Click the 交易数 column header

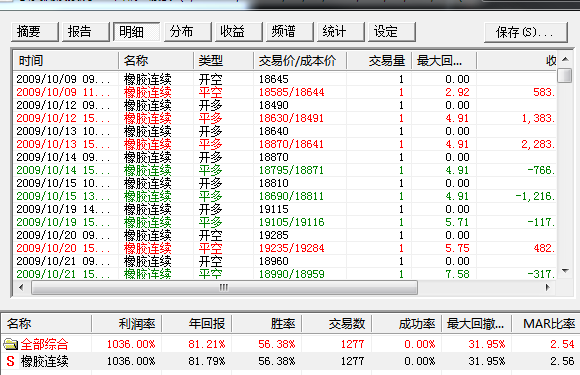(337, 324)
